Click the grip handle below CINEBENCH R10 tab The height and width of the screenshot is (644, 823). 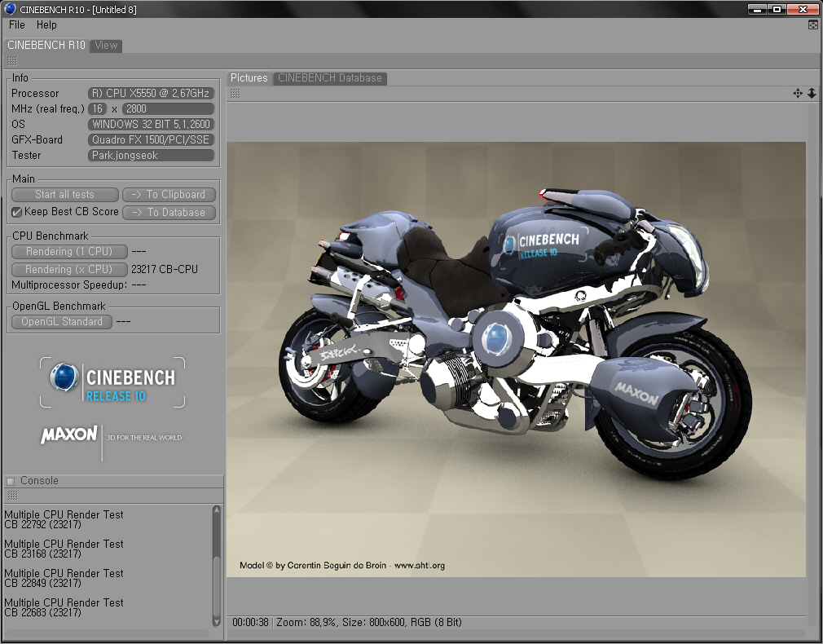point(12,61)
